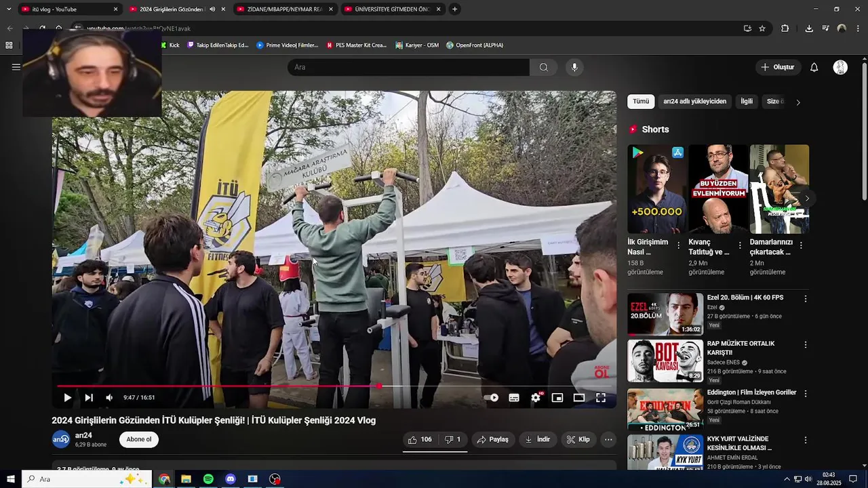Enable theater mode view
Viewport: 868px width, 488px height.
coord(579,398)
